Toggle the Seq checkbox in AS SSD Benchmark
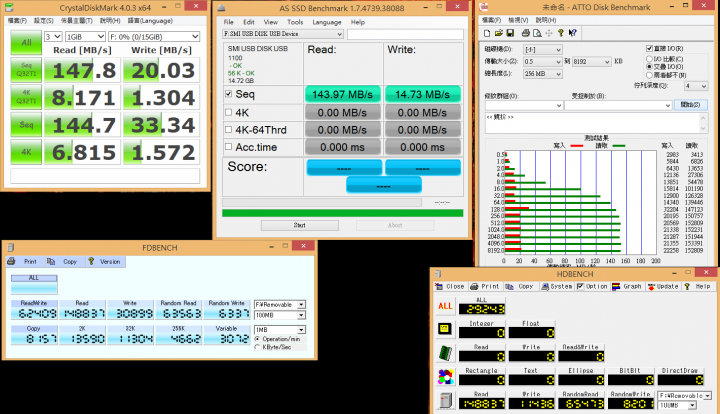This screenshot has height=414, width=720. point(229,94)
